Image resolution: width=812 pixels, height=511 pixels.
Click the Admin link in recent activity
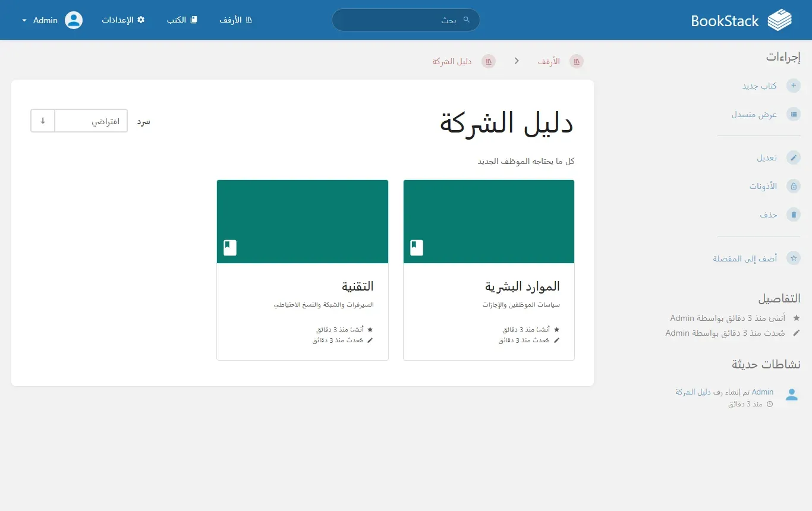(x=763, y=392)
